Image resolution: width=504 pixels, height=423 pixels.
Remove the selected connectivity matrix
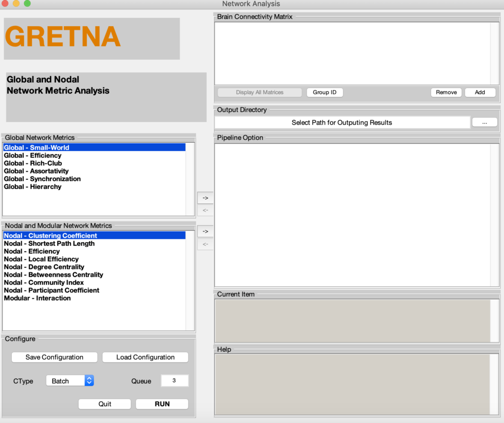coord(446,92)
